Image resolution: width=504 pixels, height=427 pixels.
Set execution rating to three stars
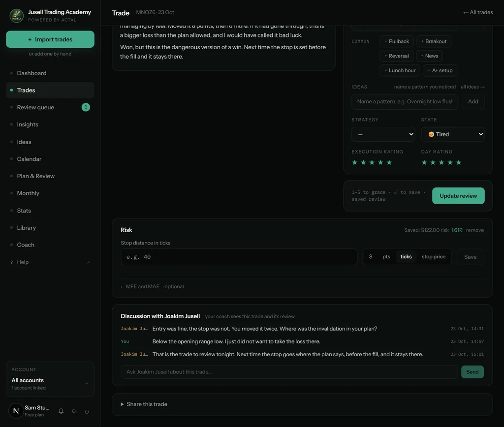pyautogui.click(x=372, y=162)
